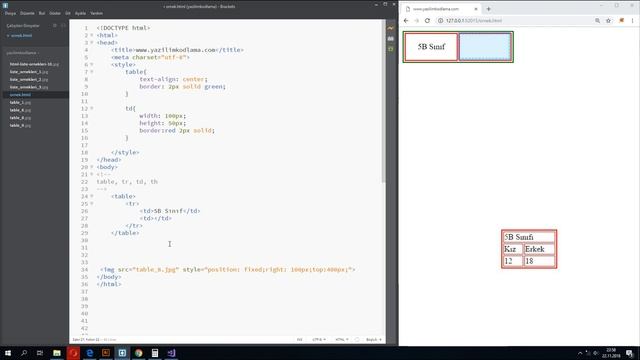
Task: Switch to Brackets icon on taskbar
Action: click(x=122, y=353)
